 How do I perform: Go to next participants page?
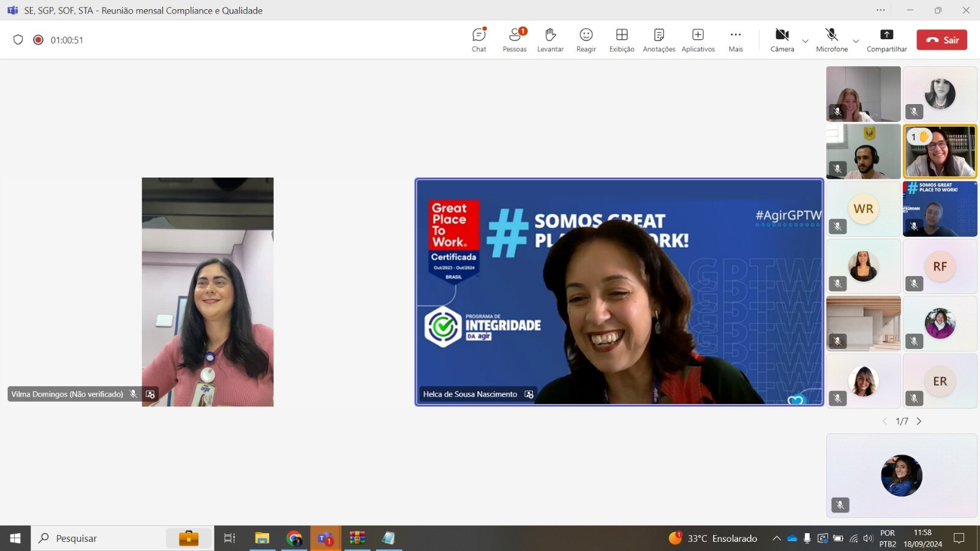[x=919, y=421]
